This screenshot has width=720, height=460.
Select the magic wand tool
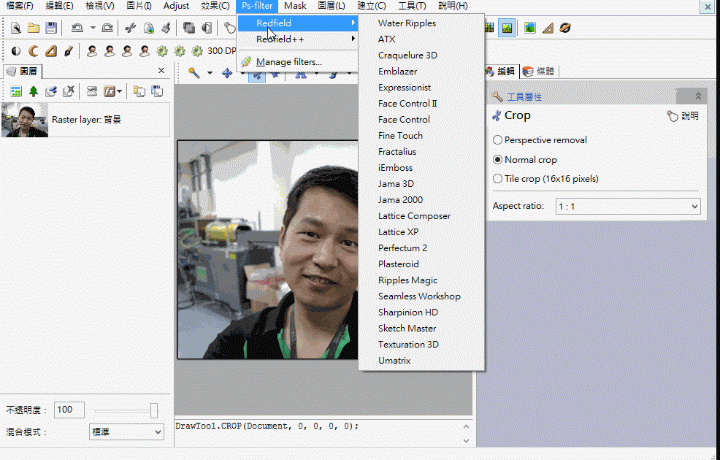pos(194,73)
